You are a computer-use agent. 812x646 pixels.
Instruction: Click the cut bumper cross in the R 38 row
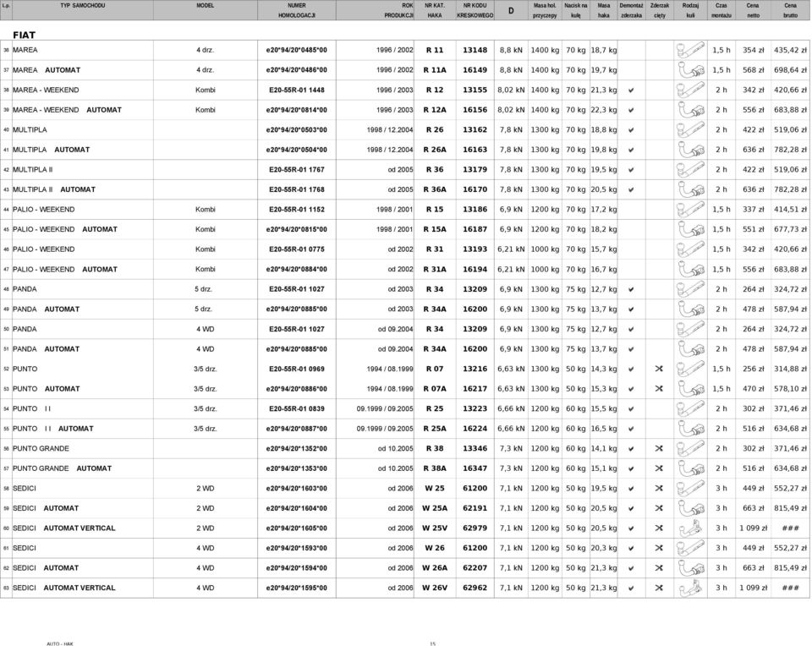659,449
